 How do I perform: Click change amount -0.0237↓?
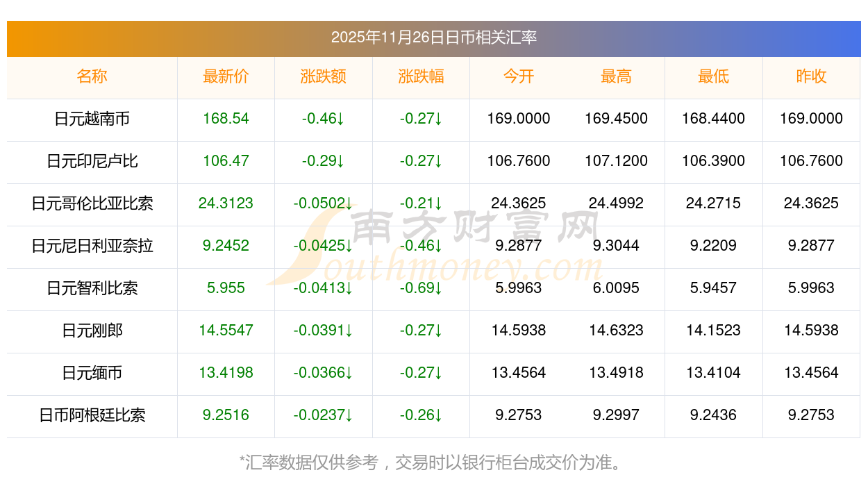324,415
